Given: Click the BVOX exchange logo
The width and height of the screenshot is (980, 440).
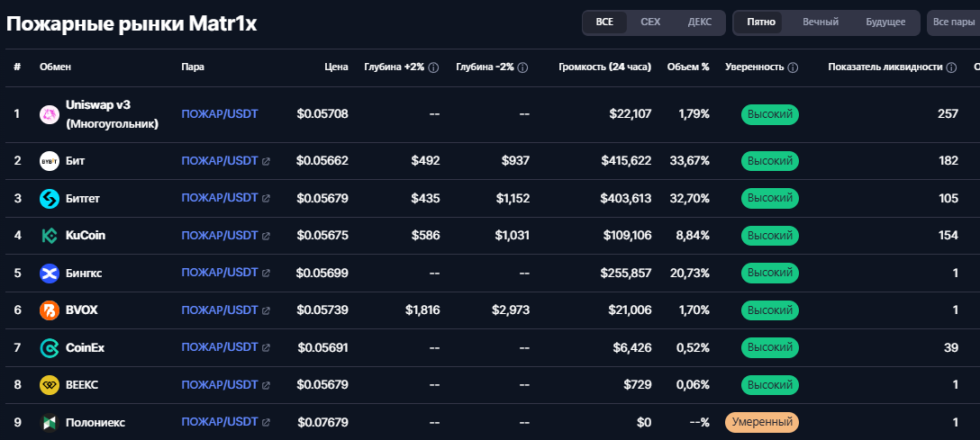Looking at the screenshot, I should (x=50, y=310).
